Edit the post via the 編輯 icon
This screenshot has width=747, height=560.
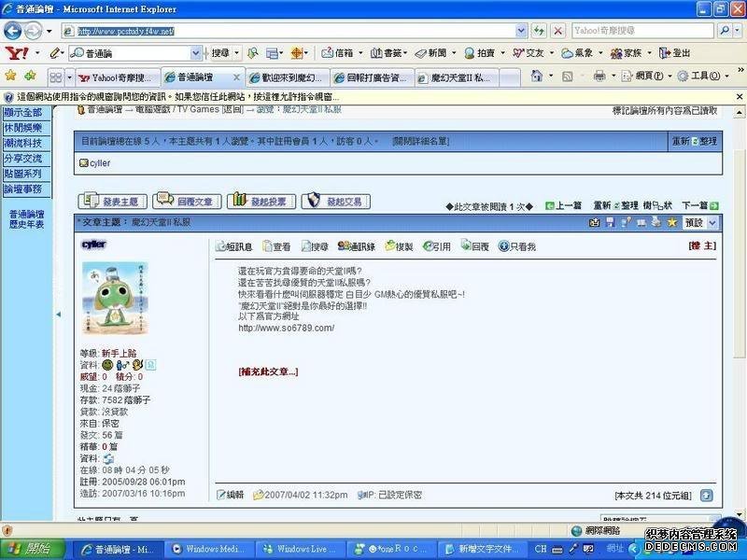[x=222, y=497]
